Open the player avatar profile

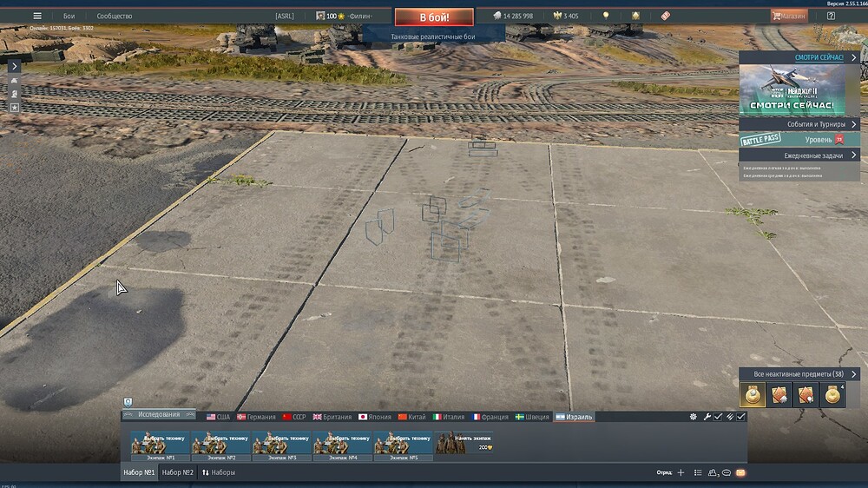[320, 16]
